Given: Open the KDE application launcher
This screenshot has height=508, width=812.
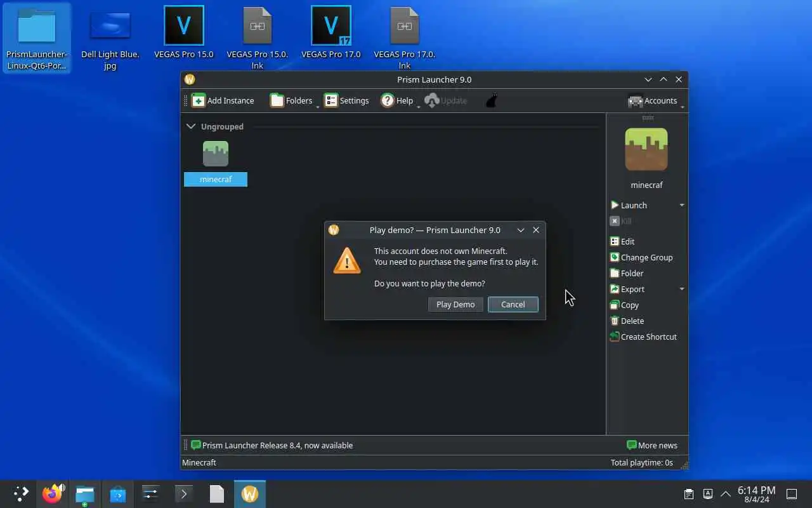Looking at the screenshot, I should click(21, 494).
